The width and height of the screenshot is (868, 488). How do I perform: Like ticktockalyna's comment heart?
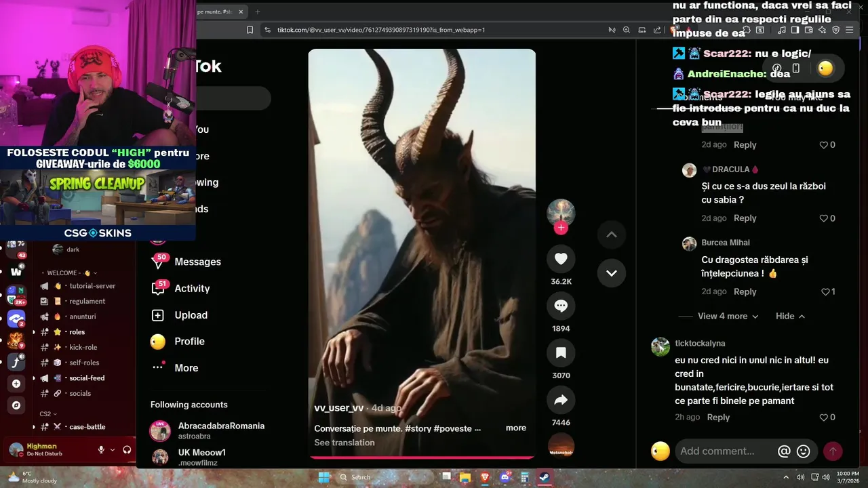tap(824, 418)
